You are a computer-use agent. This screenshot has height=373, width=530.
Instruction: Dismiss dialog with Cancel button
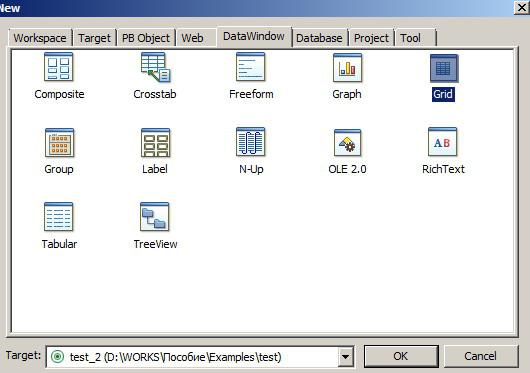point(480,356)
